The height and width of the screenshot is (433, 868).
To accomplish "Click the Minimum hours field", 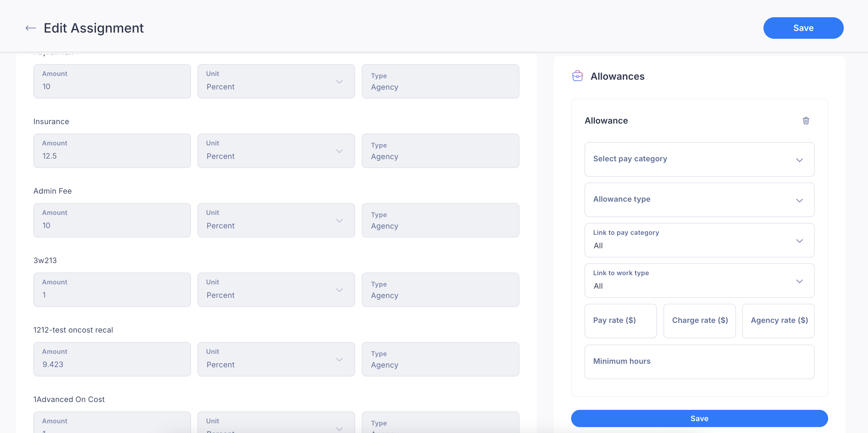I will [x=699, y=362].
